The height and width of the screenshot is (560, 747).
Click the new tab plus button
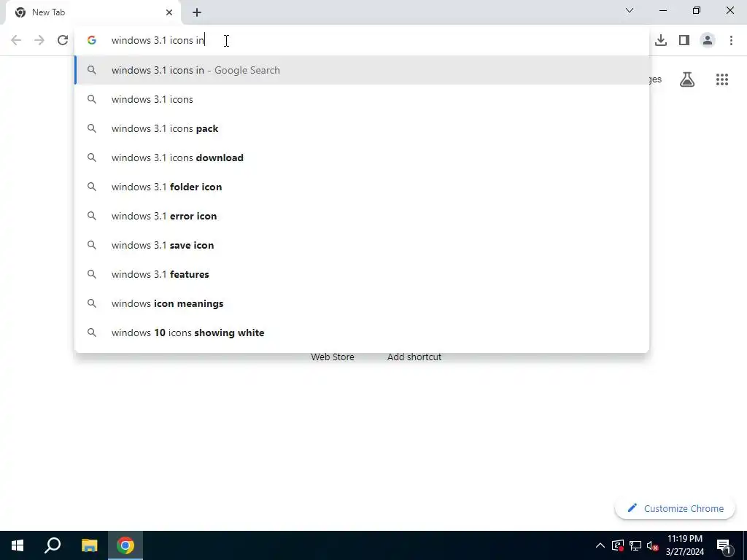click(x=197, y=12)
